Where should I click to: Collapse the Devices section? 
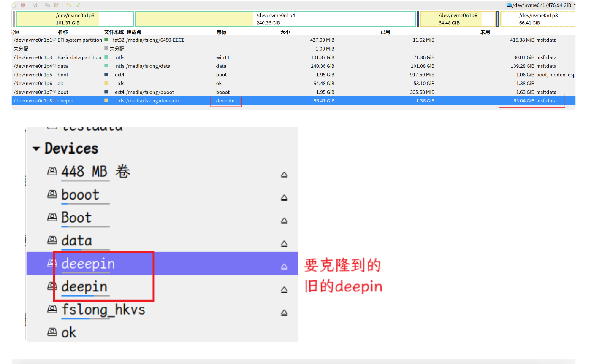point(36,148)
